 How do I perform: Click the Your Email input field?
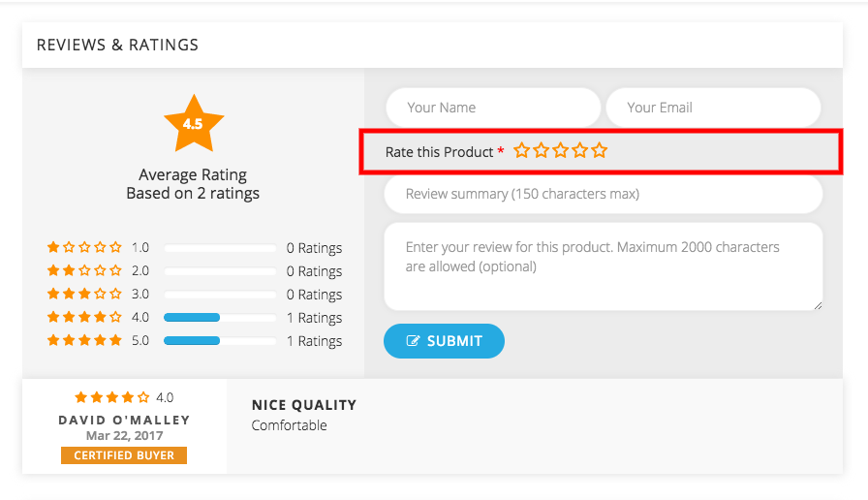click(x=714, y=108)
